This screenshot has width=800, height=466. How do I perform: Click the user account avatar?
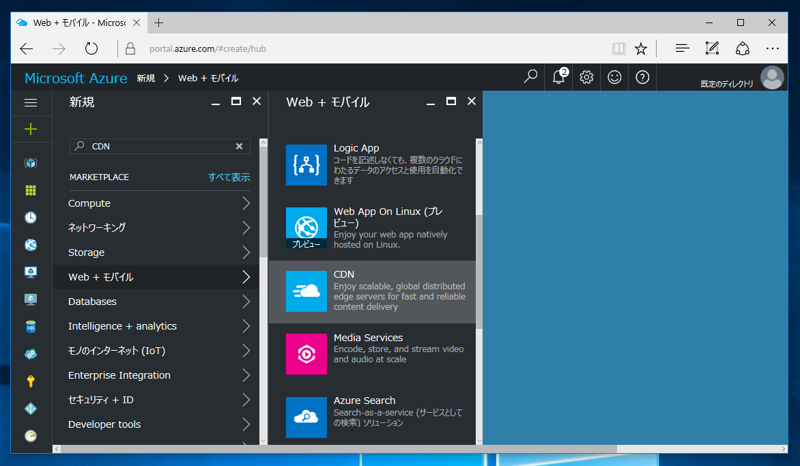click(772, 78)
